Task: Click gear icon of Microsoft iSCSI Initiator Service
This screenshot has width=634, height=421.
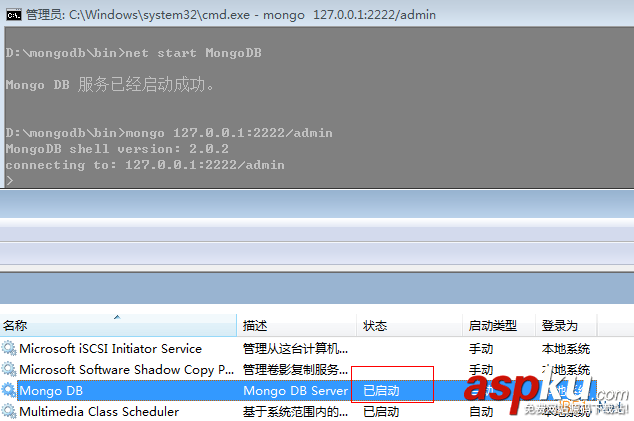Action: [x=9, y=348]
